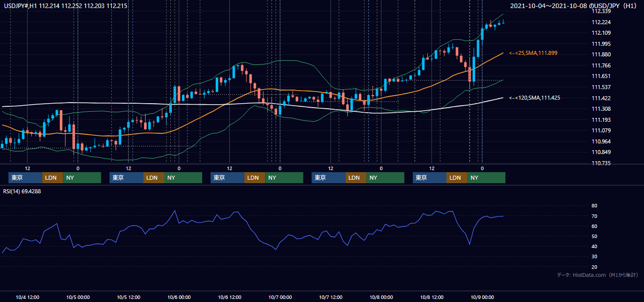Click the rightmost LDN session block
644x302 pixels.
coord(457,178)
